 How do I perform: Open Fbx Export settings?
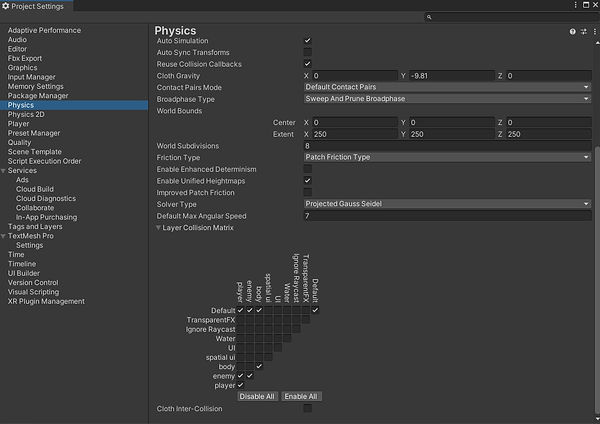pos(25,59)
